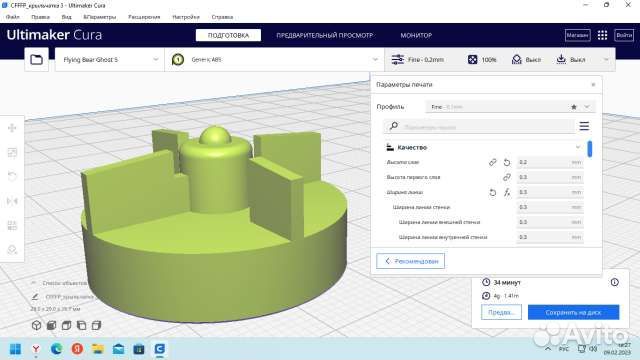Click the magnifier search icon in settings
The width and height of the screenshot is (640, 360).
point(394,126)
